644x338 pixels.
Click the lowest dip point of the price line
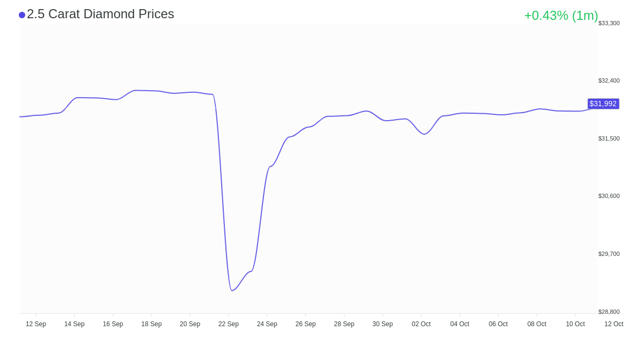[232, 290]
